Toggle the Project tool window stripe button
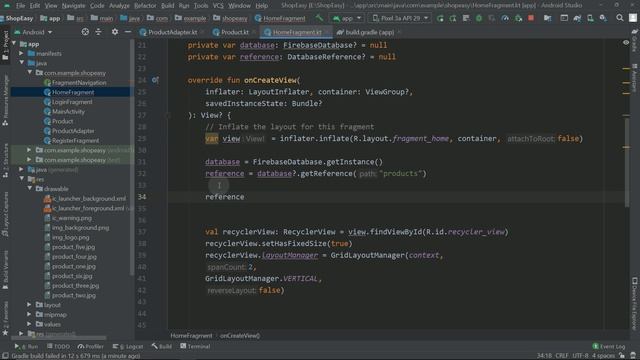This screenshot has height=360, width=640. pos(5,44)
